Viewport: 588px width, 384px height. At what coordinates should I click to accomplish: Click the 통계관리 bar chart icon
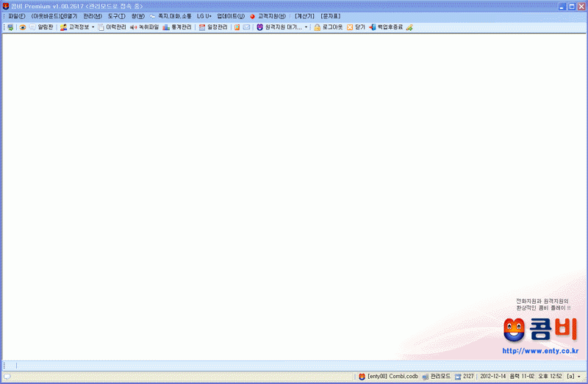click(166, 27)
